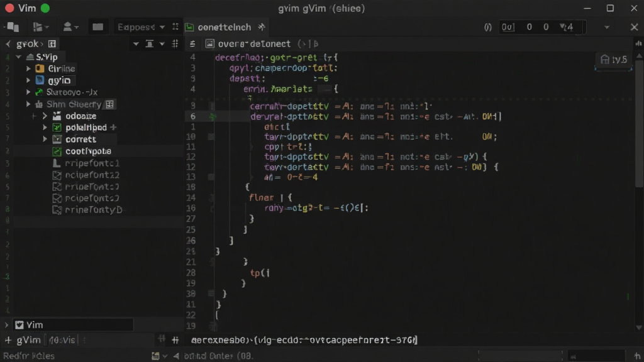Expand the Vim panel chevron
Screen dimensions: 644x362
point(6,325)
